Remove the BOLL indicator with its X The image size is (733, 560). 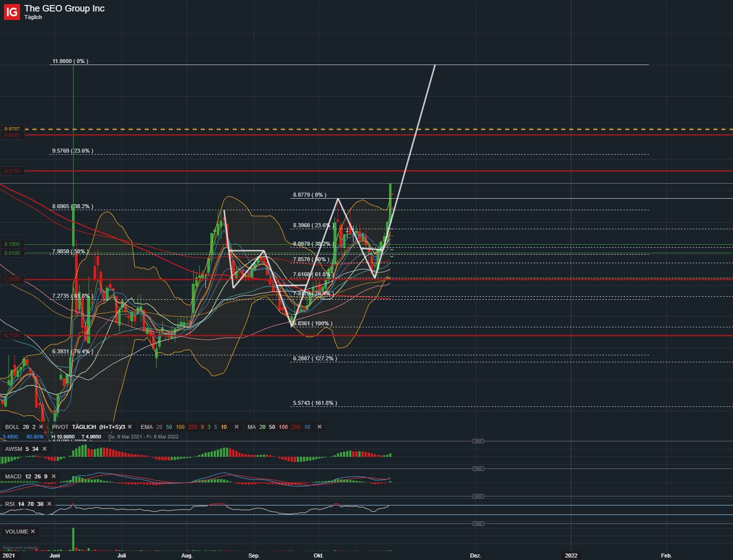pos(41,427)
